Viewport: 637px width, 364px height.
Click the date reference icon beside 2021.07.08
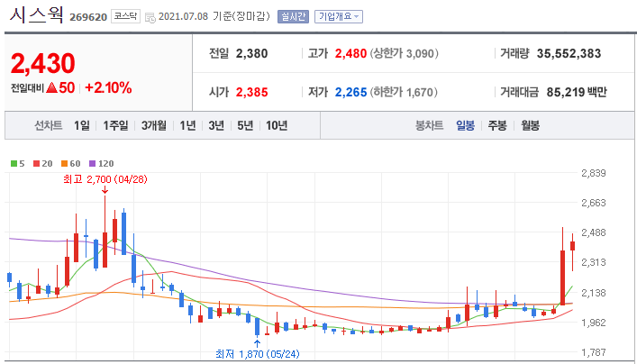click(150, 17)
